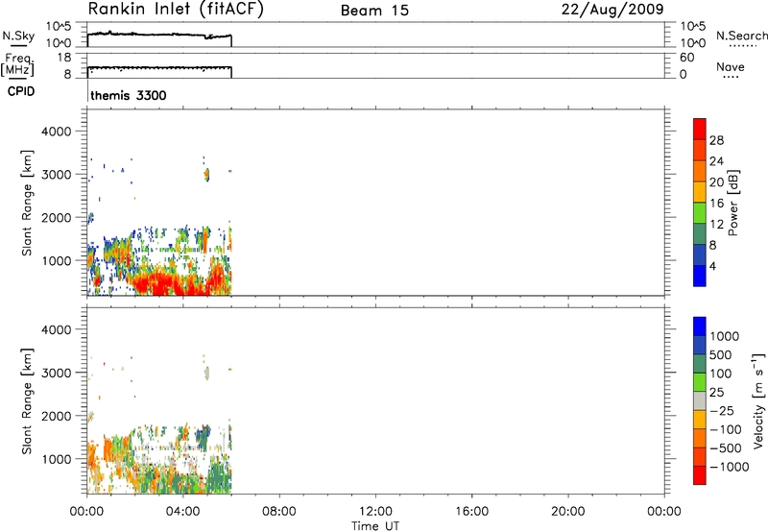The height and width of the screenshot is (532, 768).
Task: Click the '12:00' time axis label
Action: tap(375, 512)
